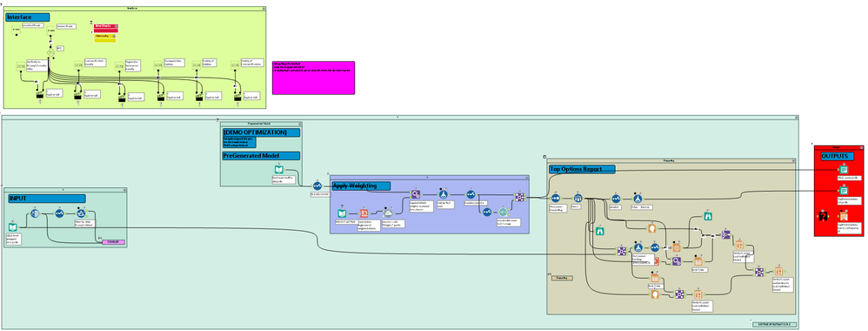
Task: Click the Find Replace tool in Apply Weighting
Action: [x=416, y=194]
